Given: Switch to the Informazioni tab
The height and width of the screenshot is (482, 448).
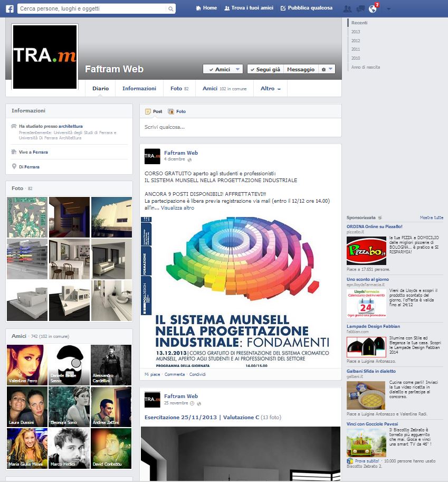Looking at the screenshot, I should (139, 89).
